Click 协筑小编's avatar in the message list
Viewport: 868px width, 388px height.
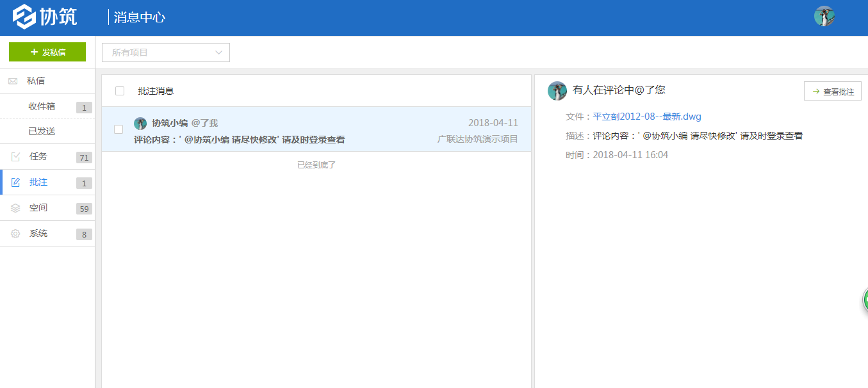point(140,123)
